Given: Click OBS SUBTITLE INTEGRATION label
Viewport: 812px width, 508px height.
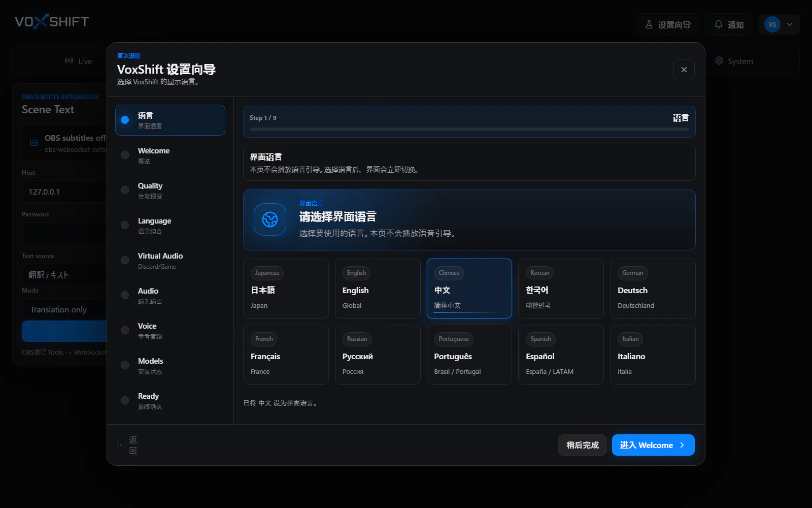Looking at the screenshot, I should tap(60, 97).
